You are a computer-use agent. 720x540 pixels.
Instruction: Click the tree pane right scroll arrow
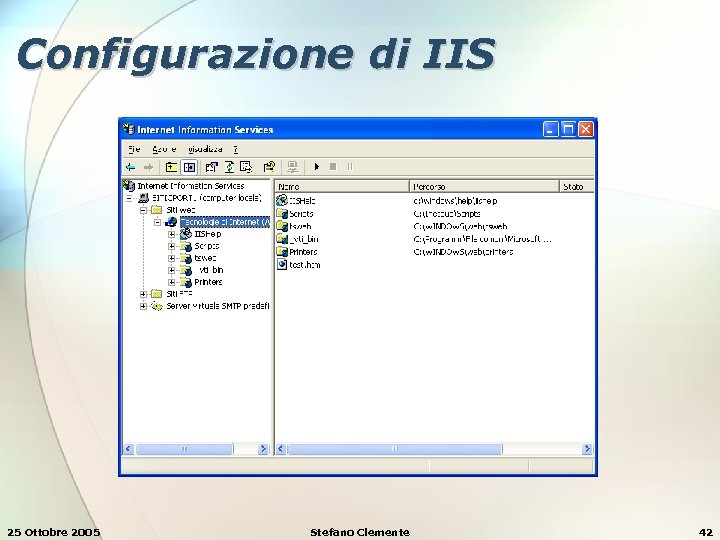263,449
